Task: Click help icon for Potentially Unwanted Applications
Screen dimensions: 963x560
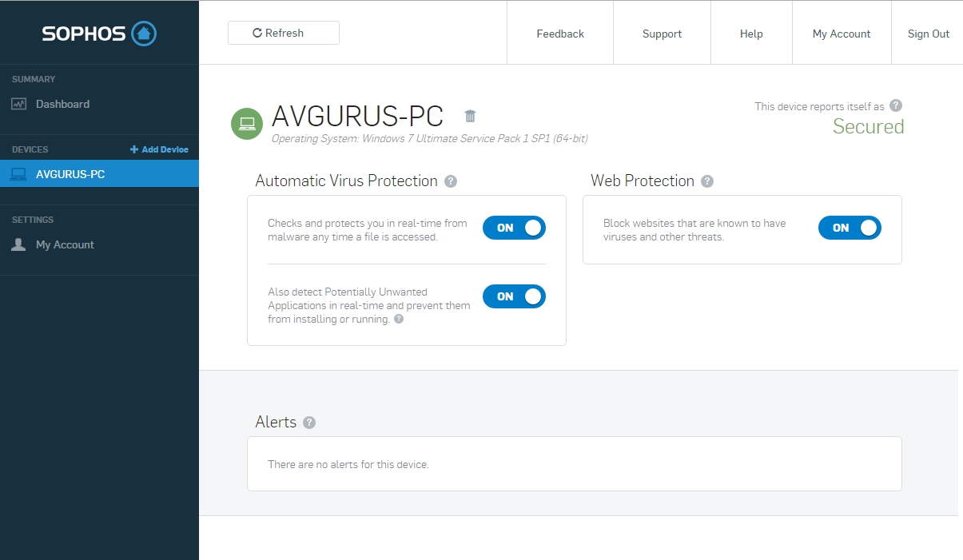Action: 399,319
